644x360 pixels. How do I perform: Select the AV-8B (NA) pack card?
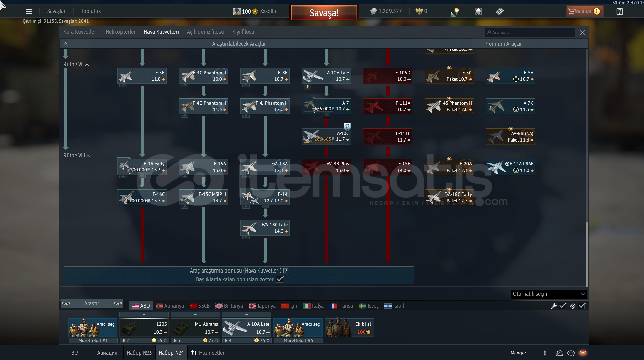(x=511, y=136)
